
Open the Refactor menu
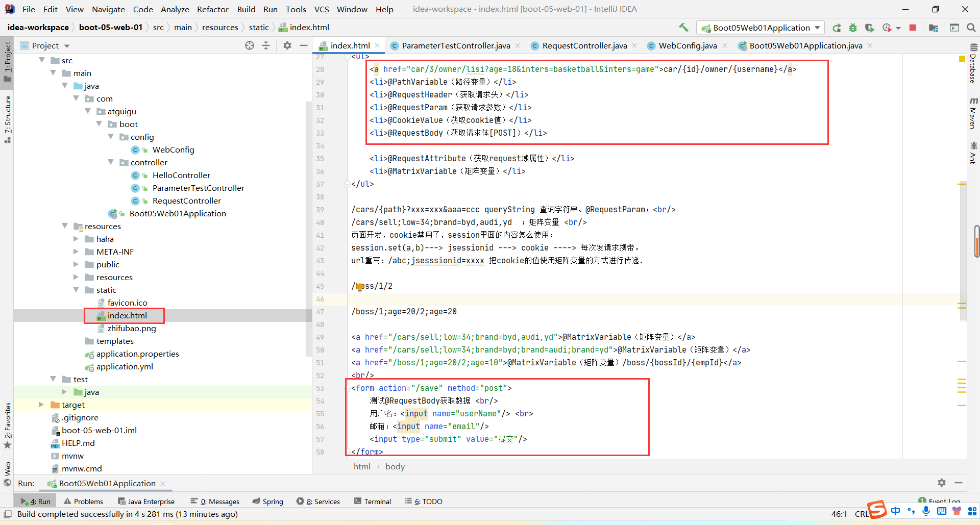click(x=212, y=9)
